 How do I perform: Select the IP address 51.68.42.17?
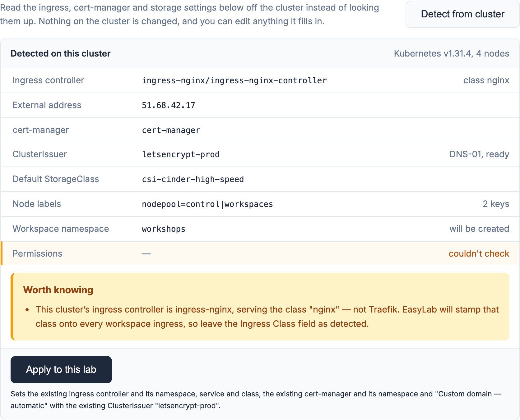pos(168,105)
